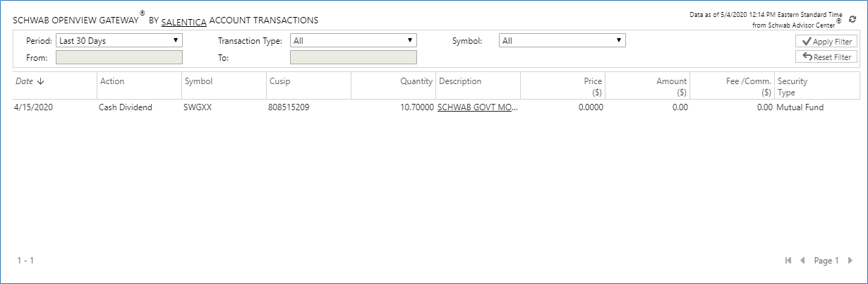
Task: Toggle sort arrow on Date column
Action: click(40, 81)
